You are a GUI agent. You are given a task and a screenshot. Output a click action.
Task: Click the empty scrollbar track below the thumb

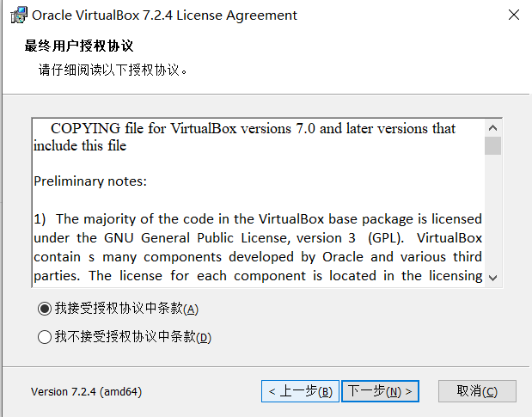(x=492, y=215)
